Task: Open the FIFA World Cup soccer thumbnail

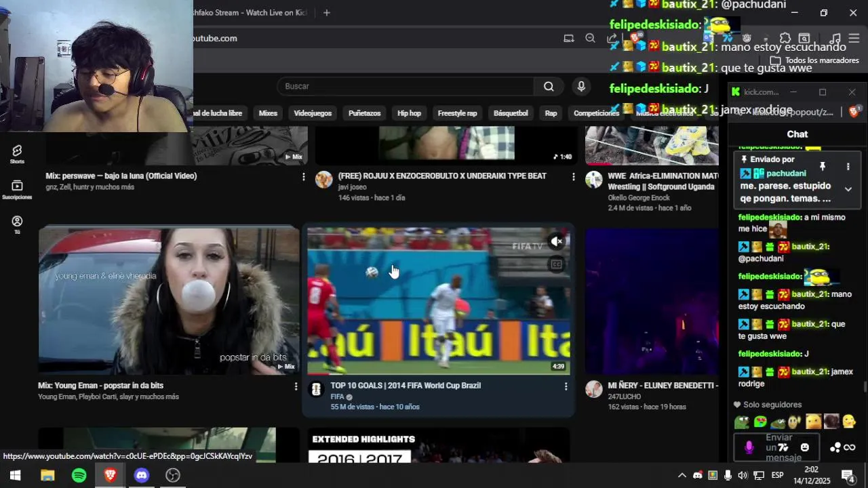Action: tap(439, 300)
